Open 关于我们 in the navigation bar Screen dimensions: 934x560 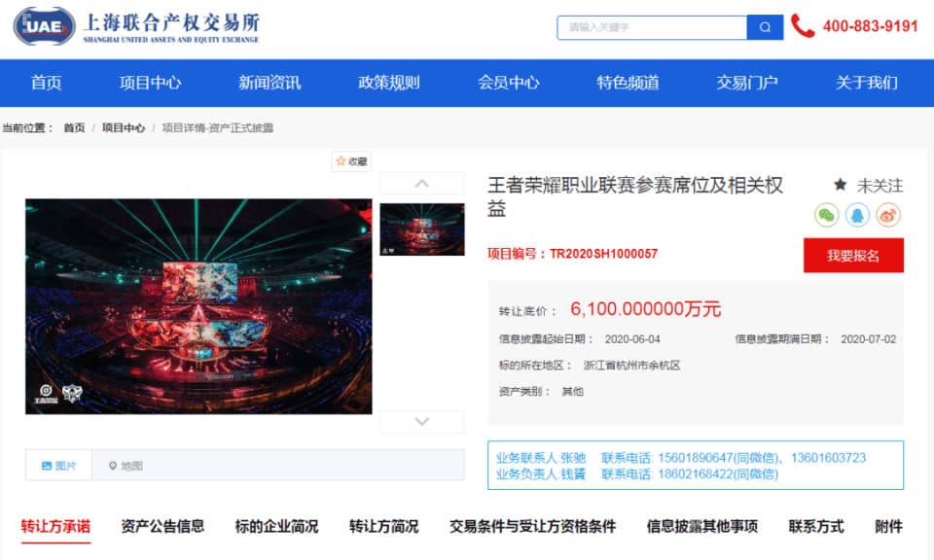pos(866,83)
